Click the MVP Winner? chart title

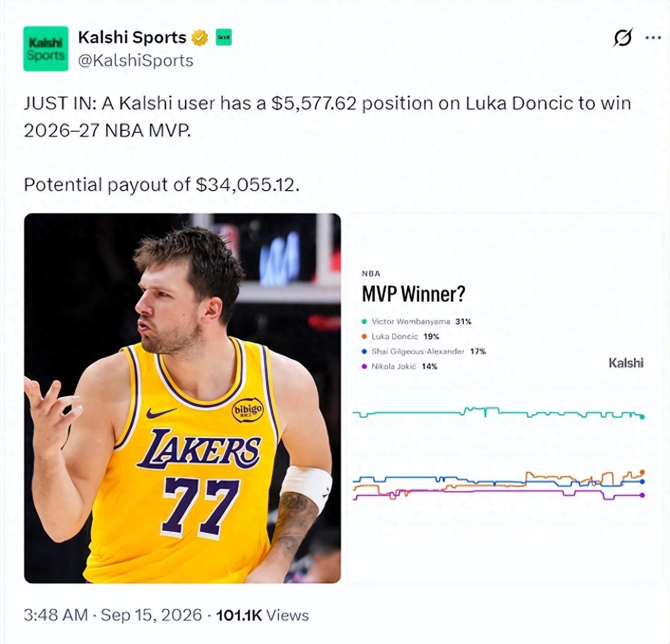click(x=413, y=294)
